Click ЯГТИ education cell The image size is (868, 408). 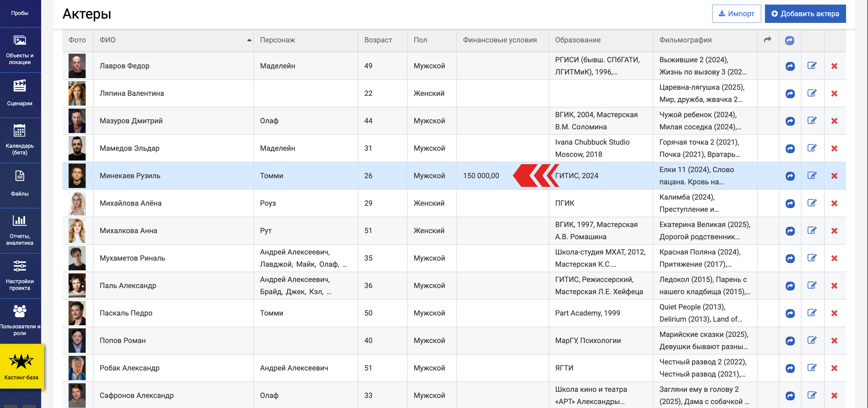tap(600, 368)
